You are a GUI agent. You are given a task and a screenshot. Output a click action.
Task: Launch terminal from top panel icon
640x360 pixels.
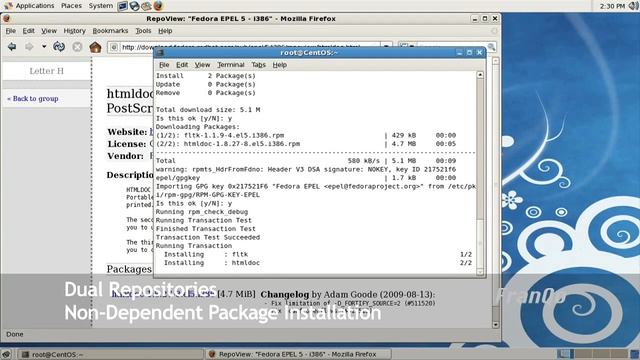pos(122,6)
